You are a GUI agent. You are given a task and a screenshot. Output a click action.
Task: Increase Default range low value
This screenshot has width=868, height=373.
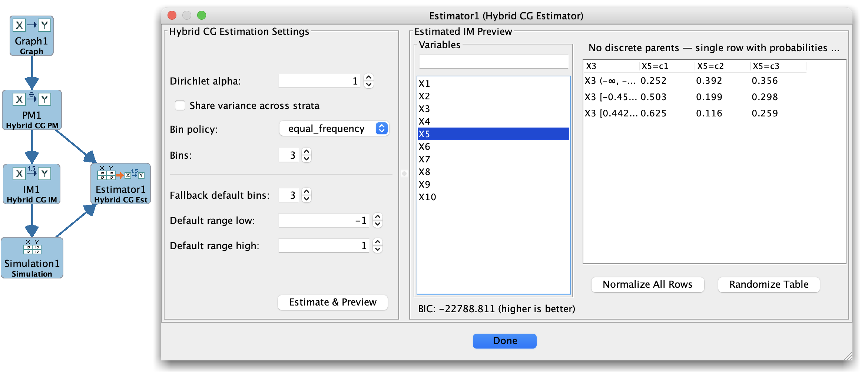pos(378,217)
